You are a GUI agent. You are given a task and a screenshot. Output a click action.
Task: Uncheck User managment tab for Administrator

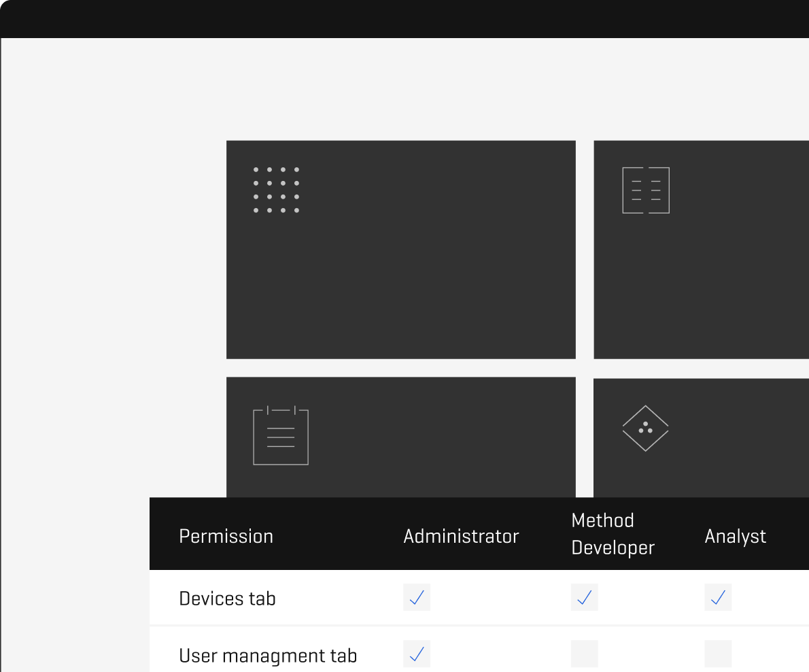(416, 654)
